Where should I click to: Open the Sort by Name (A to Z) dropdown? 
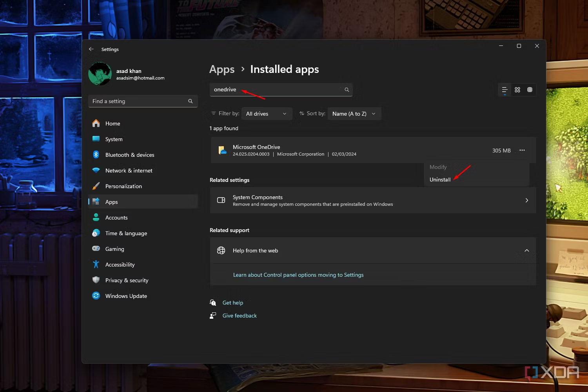pos(354,114)
